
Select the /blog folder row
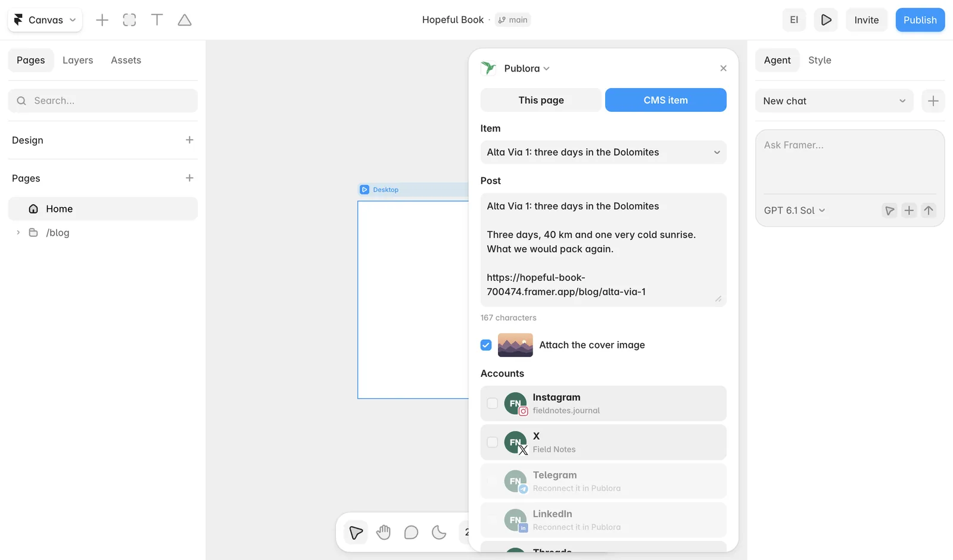tap(103, 233)
